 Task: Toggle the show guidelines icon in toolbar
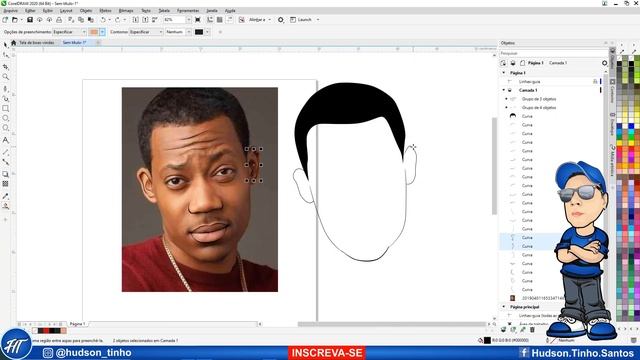(x=229, y=20)
